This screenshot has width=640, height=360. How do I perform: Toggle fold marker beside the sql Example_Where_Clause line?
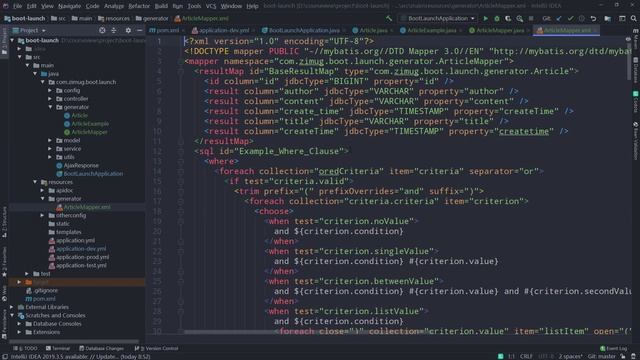[x=180, y=151]
